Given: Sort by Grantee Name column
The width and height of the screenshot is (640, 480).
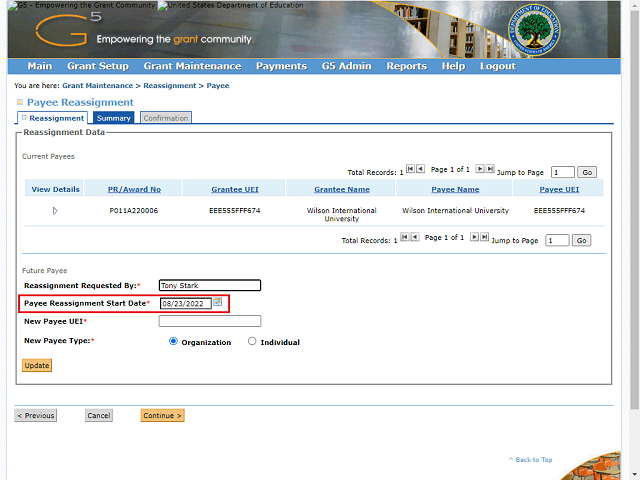Looking at the screenshot, I should pyautogui.click(x=342, y=189).
